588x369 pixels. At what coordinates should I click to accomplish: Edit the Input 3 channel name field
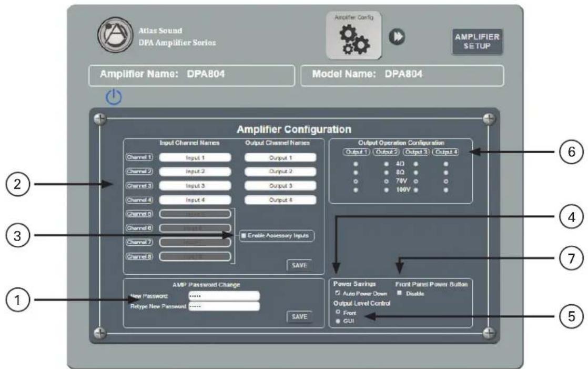pyautogui.click(x=195, y=186)
